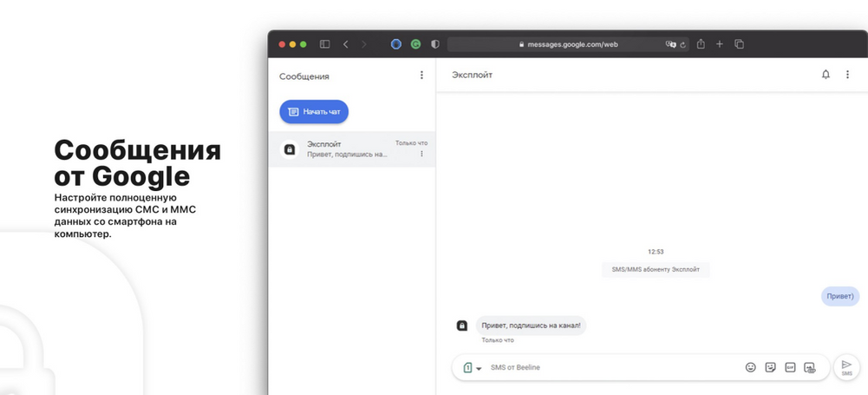Attach an image using the photo icon
868x395 pixels.
click(x=810, y=367)
